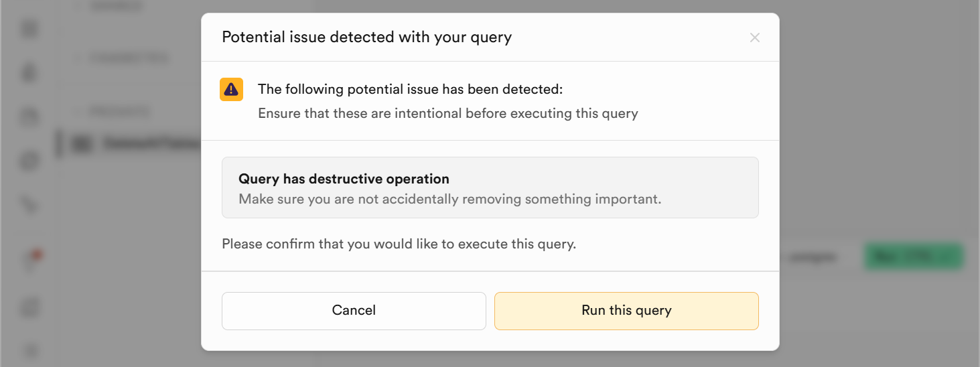Expand the blurred Shared section at sidebar top

111,6
